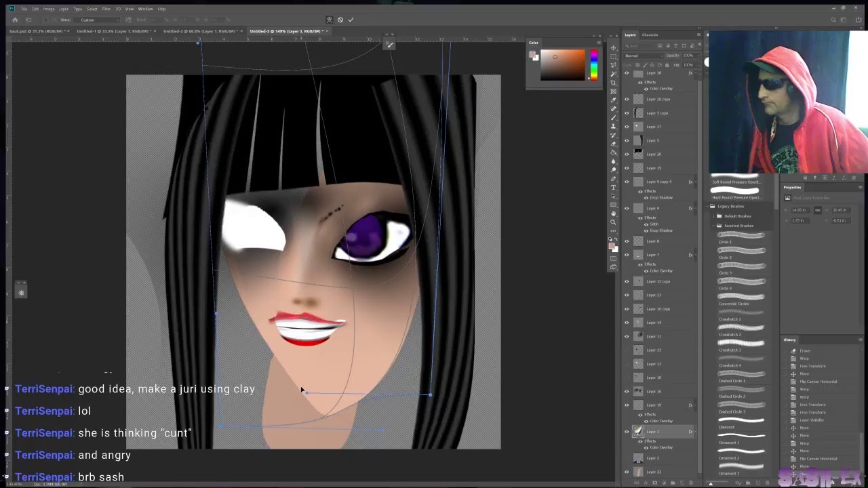Select the Move tool
Viewport: 868px width, 488px height.
tap(614, 47)
